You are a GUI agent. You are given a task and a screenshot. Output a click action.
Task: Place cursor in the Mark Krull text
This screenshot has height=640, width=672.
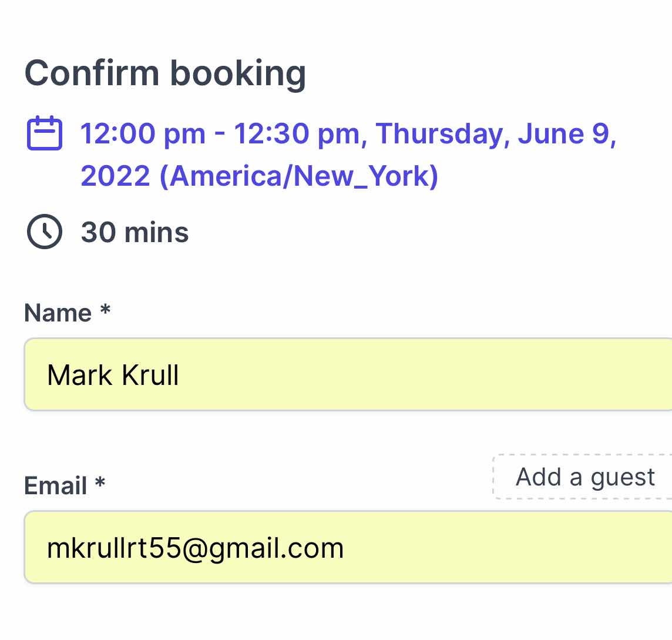113,375
